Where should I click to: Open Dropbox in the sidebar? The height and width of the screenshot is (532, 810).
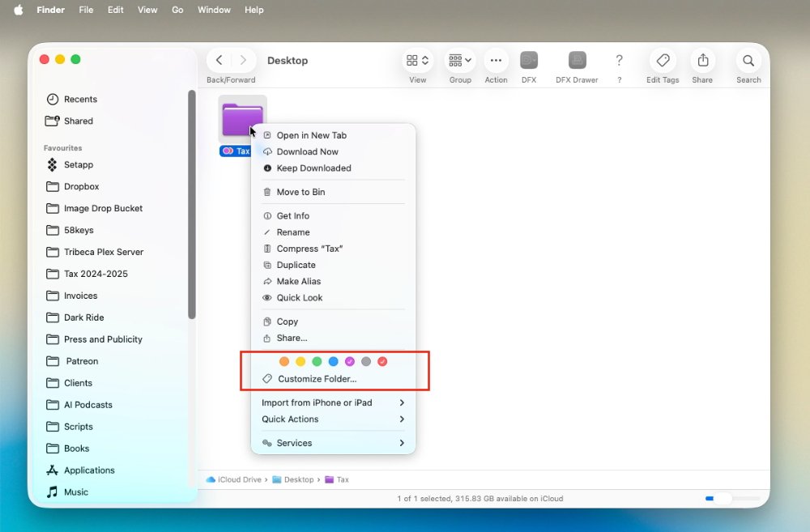click(81, 187)
